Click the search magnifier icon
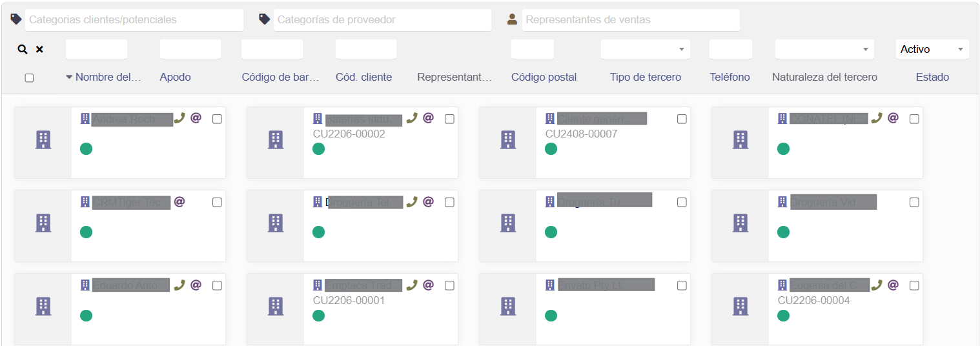The height and width of the screenshot is (346, 980). [x=23, y=49]
